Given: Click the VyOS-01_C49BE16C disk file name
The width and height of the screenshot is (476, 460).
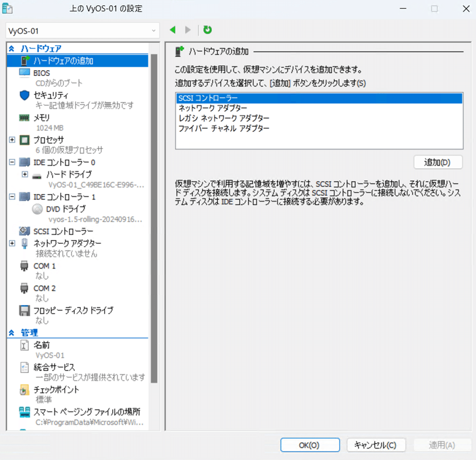Looking at the screenshot, I should pos(96,185).
